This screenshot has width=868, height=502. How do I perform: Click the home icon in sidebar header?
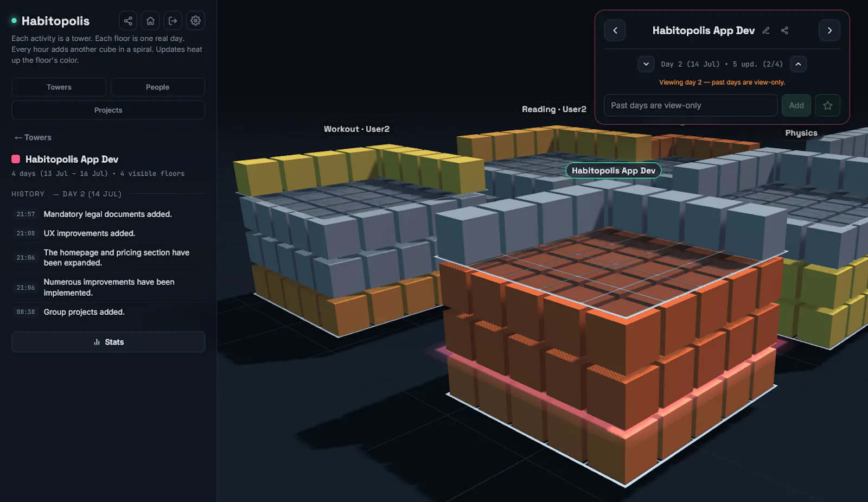coord(150,21)
